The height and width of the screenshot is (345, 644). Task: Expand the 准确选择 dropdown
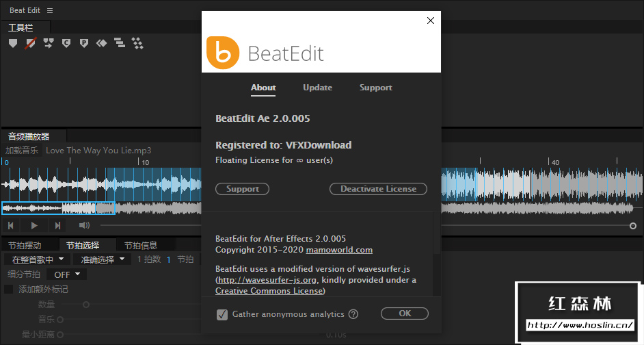pyautogui.click(x=103, y=259)
